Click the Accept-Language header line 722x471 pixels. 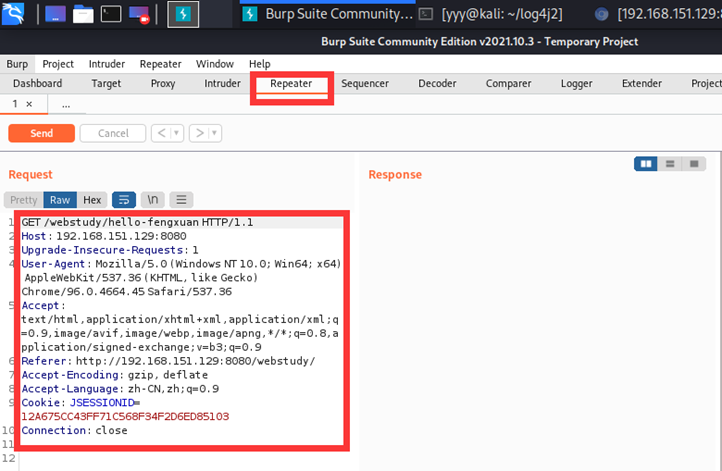[x=120, y=389]
